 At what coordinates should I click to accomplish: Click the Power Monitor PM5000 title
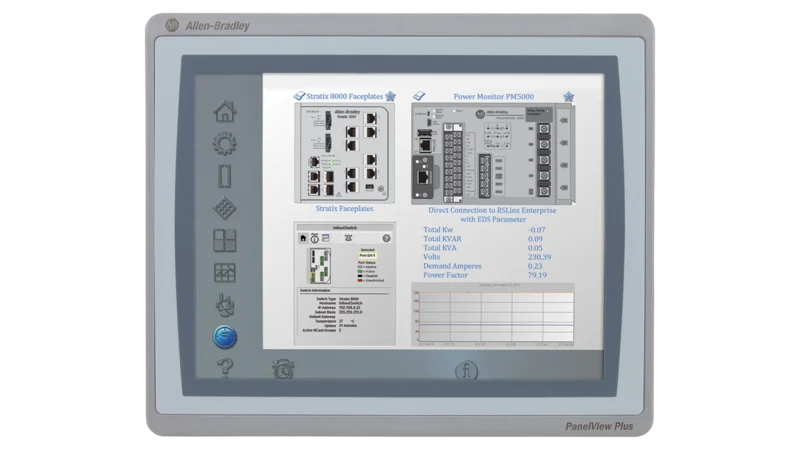[493, 96]
